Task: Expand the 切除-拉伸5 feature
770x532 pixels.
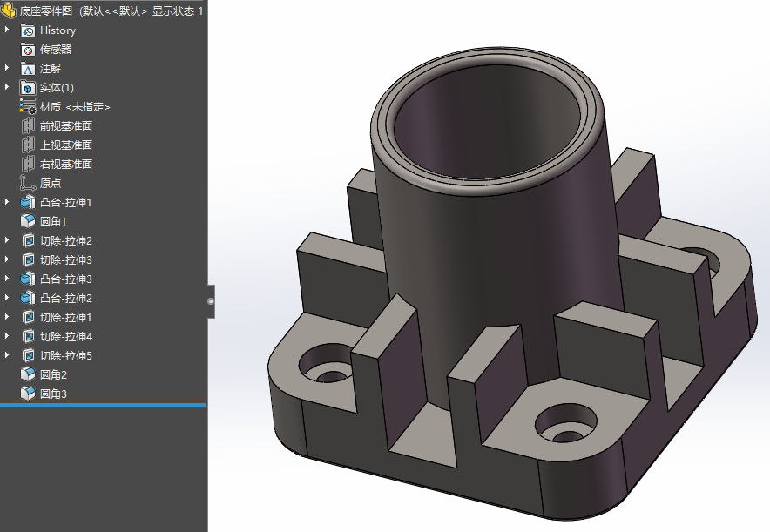Action: 7,355
